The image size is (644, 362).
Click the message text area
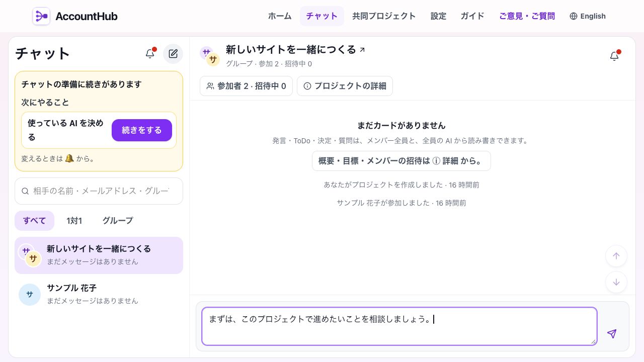click(399, 326)
